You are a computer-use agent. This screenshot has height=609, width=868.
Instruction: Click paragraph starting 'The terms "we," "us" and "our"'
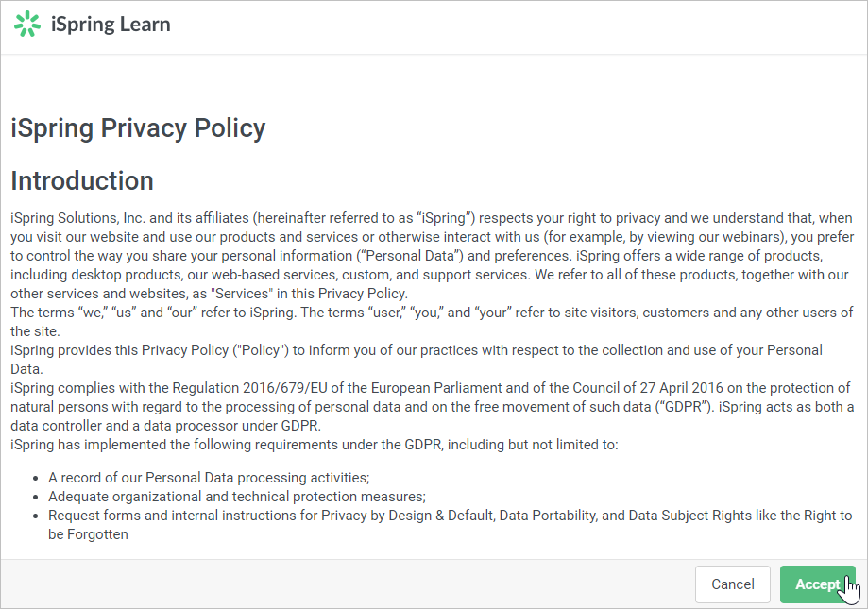(432, 322)
